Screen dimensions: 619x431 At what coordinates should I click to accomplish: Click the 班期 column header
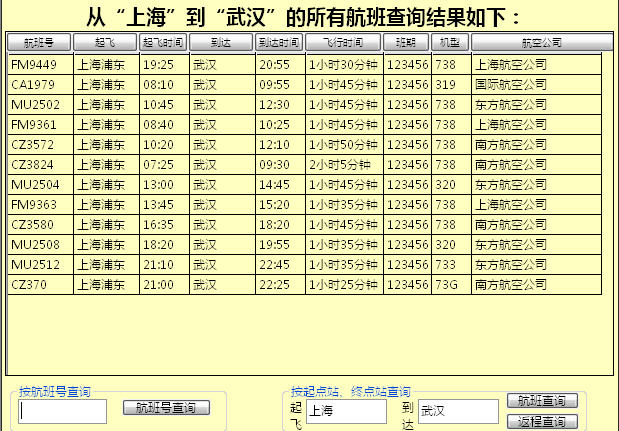[x=406, y=42]
